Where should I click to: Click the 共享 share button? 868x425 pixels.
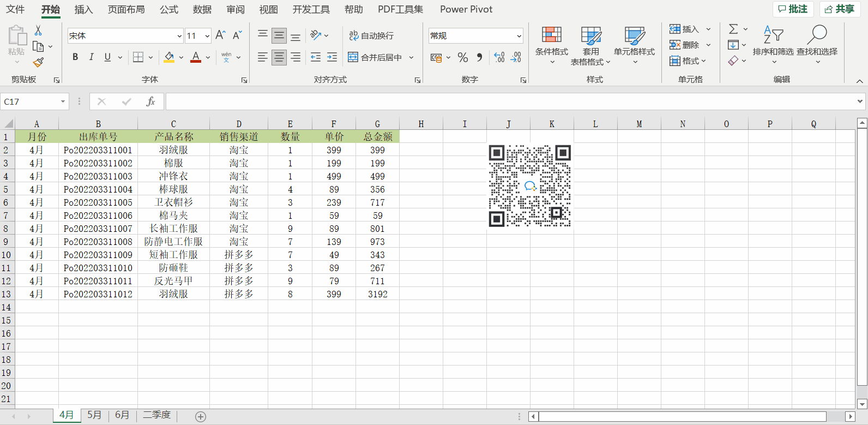pos(839,9)
